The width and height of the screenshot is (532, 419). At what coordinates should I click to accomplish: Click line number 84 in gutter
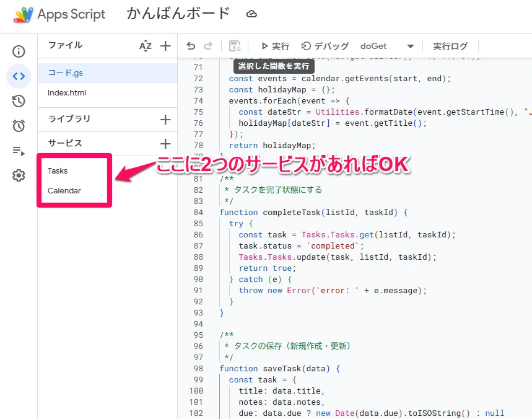pos(198,213)
